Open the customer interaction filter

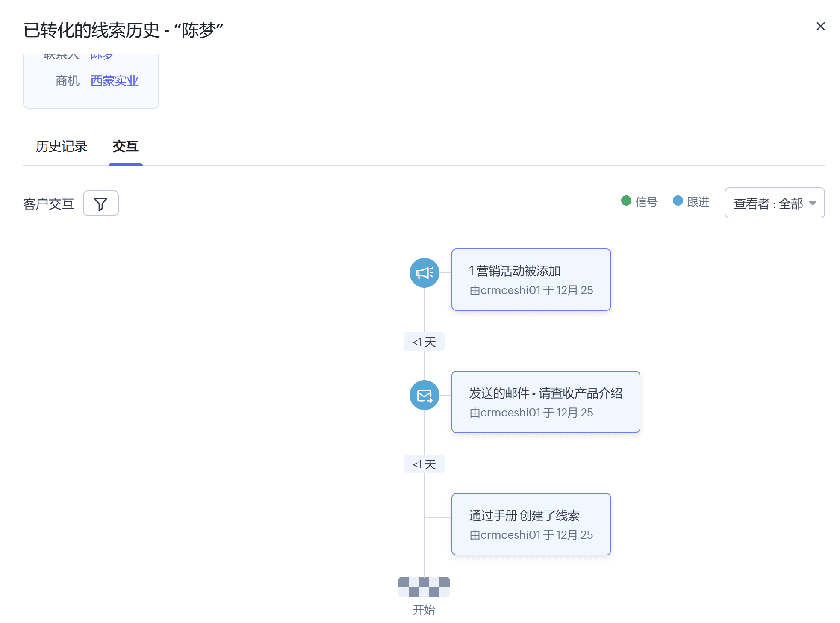pyautogui.click(x=101, y=204)
